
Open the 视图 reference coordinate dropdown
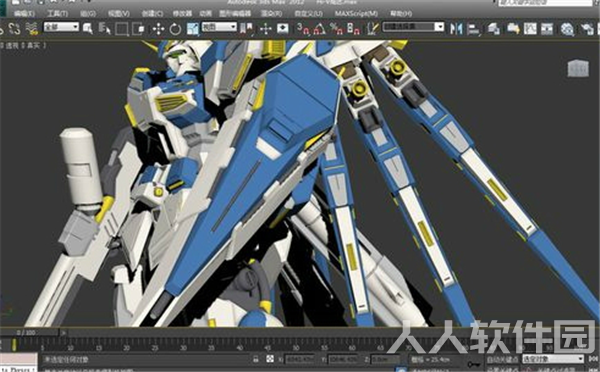click(x=219, y=27)
